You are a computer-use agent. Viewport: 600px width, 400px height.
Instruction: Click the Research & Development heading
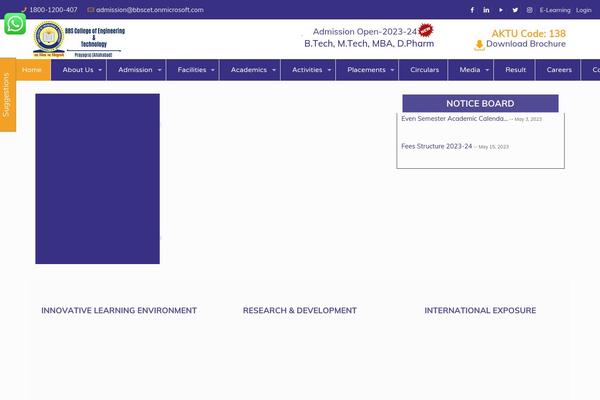point(300,310)
